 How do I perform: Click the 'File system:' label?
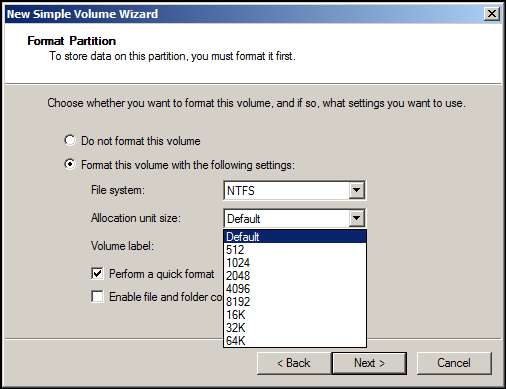[x=118, y=190]
